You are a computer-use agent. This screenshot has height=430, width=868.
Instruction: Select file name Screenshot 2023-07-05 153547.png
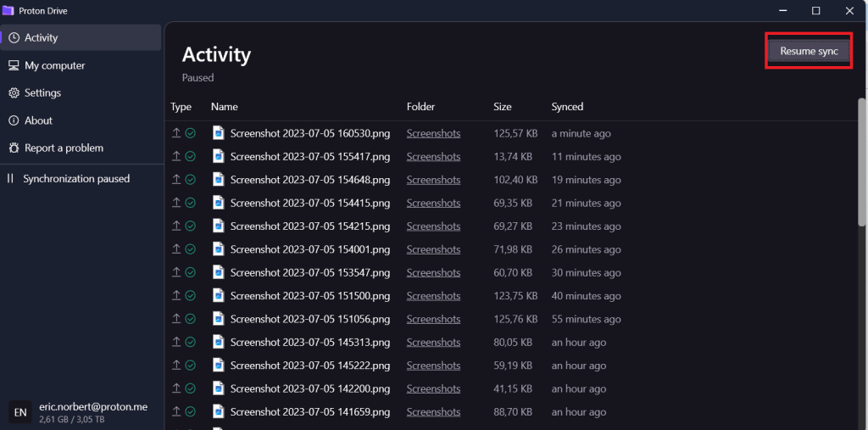(310, 272)
